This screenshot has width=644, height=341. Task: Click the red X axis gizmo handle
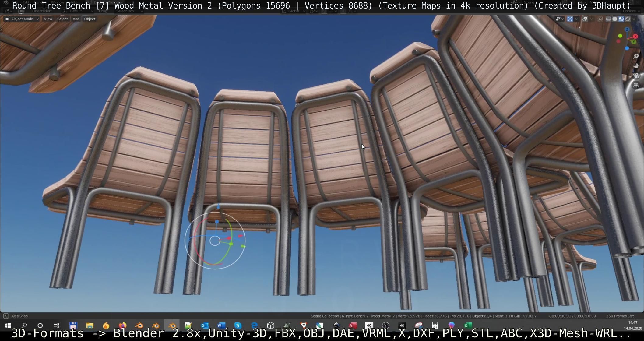pos(635,36)
